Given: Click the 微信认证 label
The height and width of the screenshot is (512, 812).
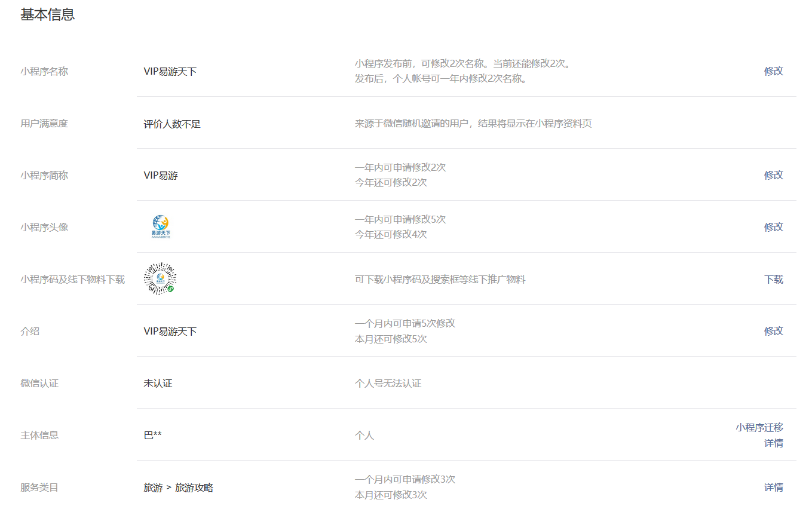Looking at the screenshot, I should point(39,384).
